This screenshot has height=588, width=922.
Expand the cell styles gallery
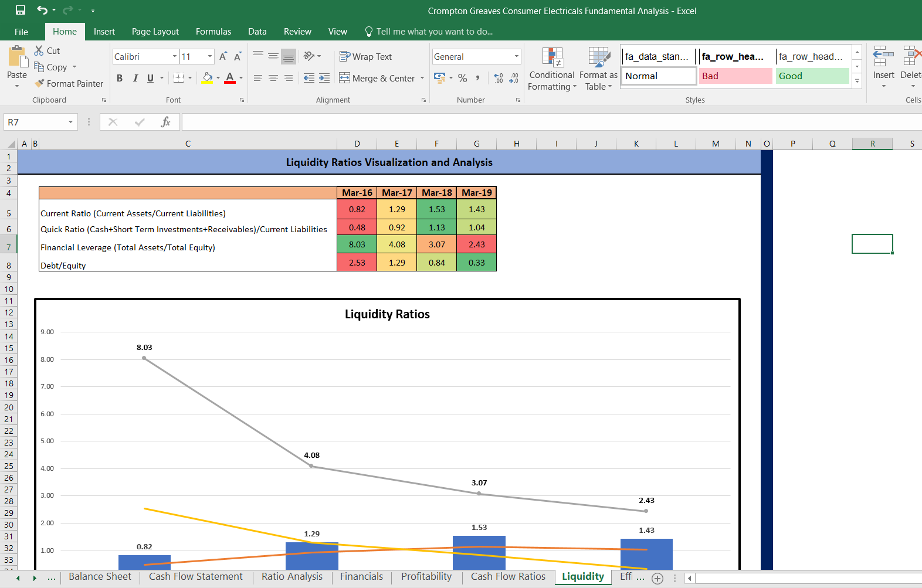point(857,81)
